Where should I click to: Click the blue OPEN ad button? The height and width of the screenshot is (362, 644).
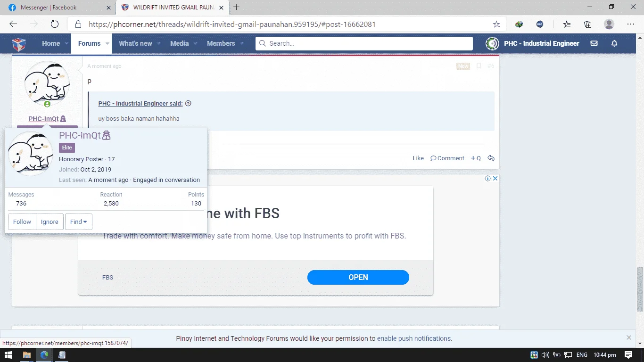pos(358,277)
